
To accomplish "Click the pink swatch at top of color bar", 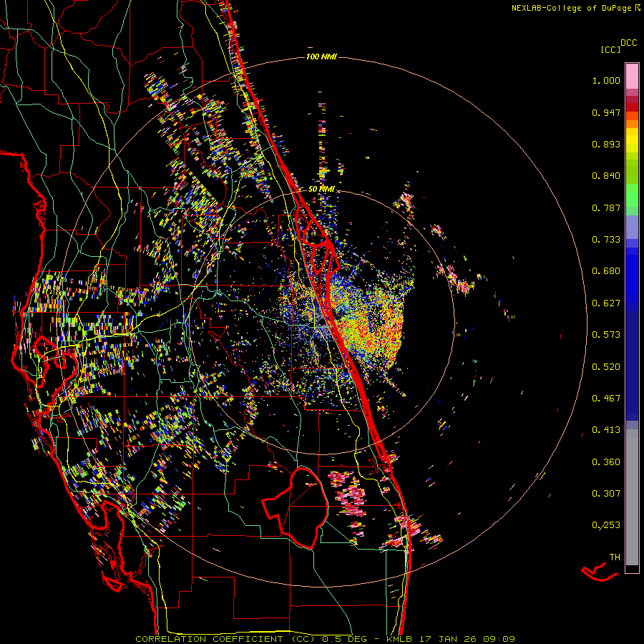I will (x=632, y=74).
